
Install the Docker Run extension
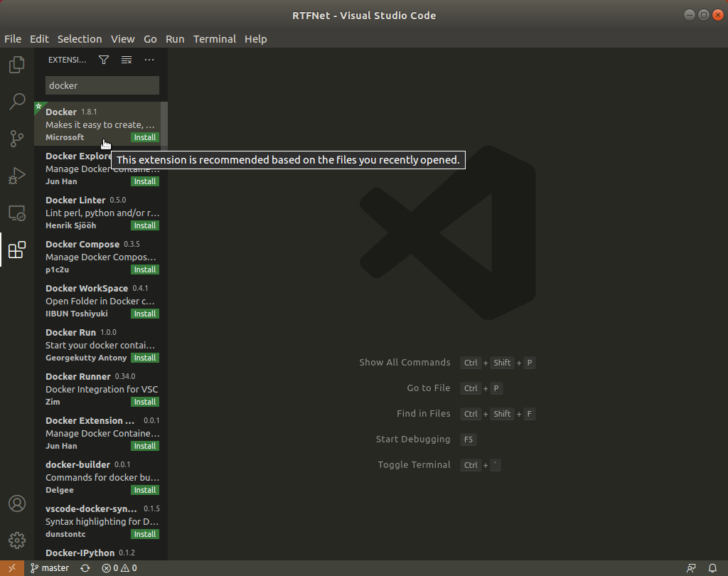145,358
